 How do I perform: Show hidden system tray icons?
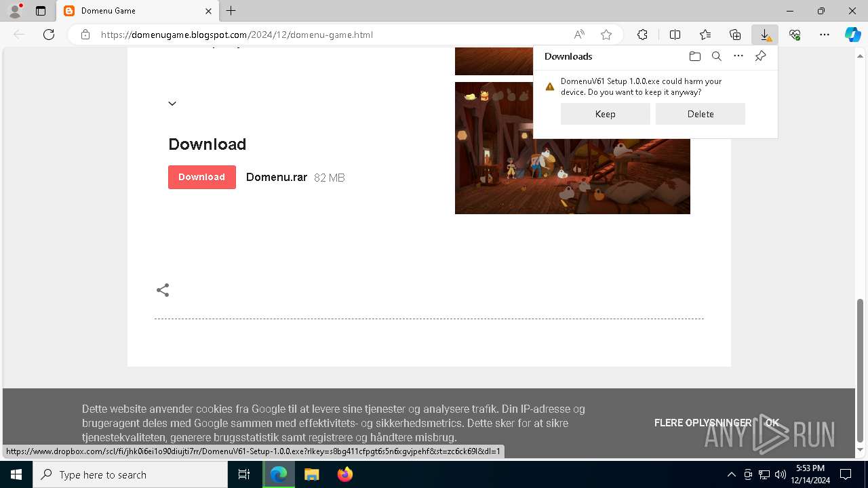click(731, 474)
